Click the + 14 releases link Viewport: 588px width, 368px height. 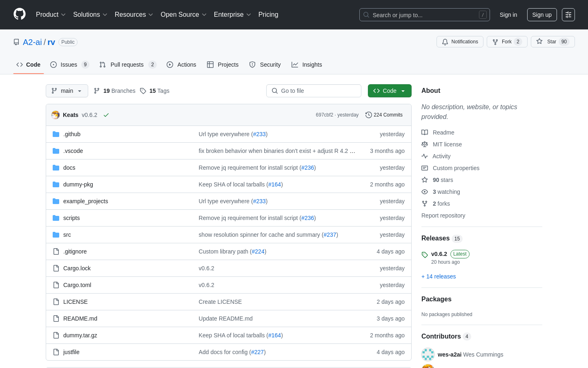tap(439, 276)
